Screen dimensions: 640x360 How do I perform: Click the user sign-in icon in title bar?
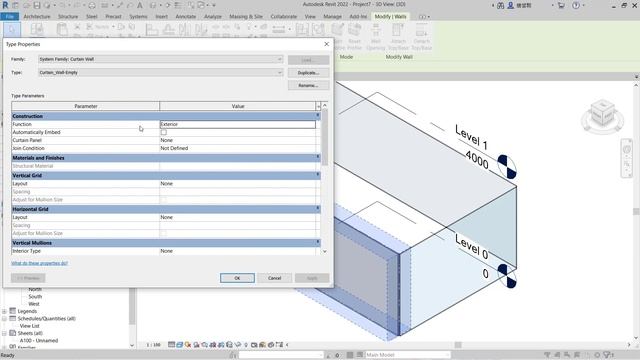click(x=510, y=5)
